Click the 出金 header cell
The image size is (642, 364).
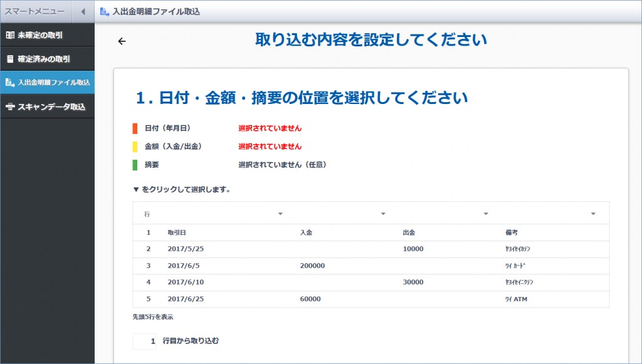point(409,232)
